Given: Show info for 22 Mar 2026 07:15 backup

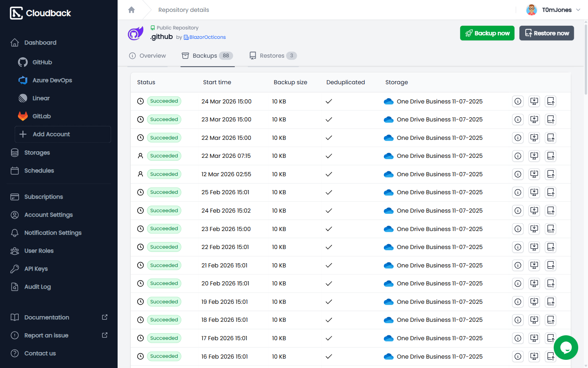Looking at the screenshot, I should point(518,156).
